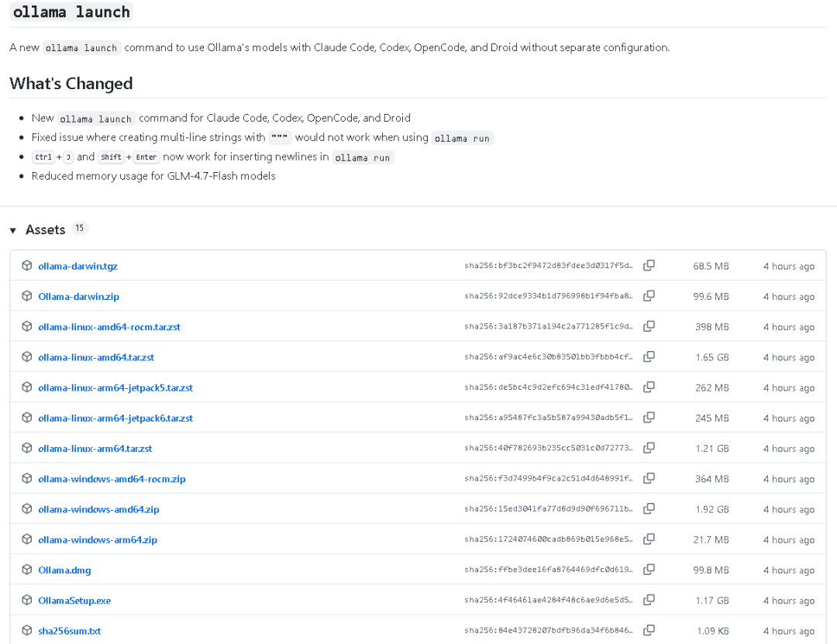This screenshot has height=644, width=837.
Task: Download OllamaSetup.exe installer
Action: click(x=74, y=601)
